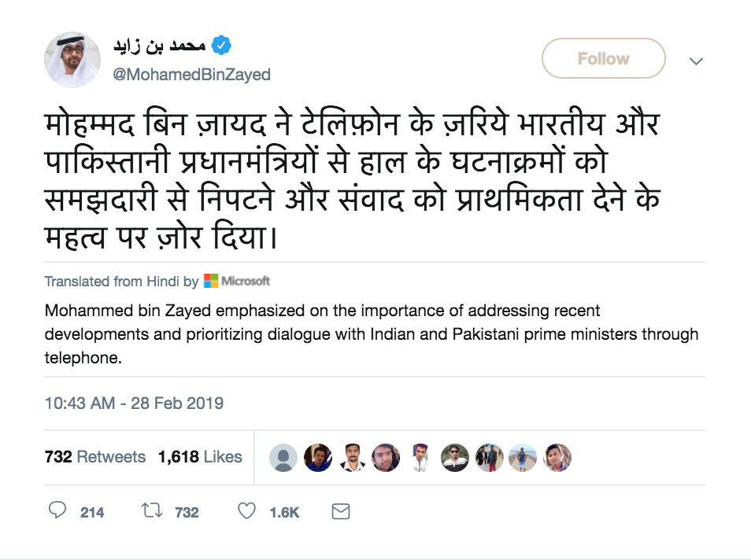Click the blue verified badge

(x=222, y=45)
